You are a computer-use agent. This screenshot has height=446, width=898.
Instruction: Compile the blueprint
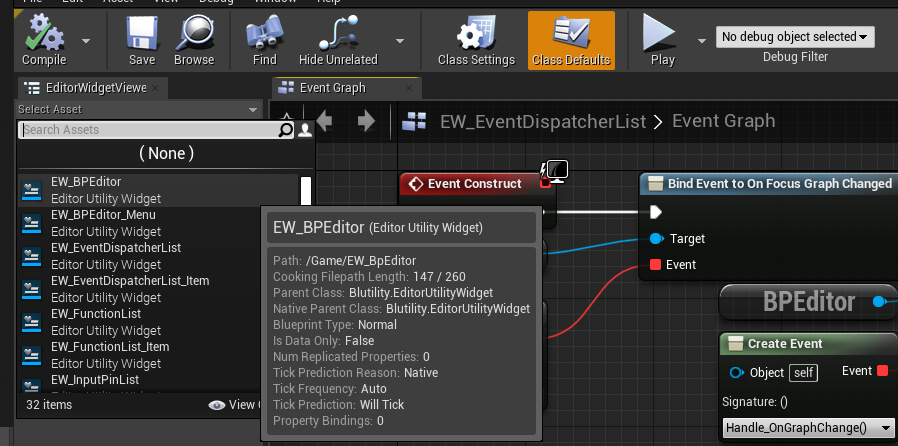tap(44, 40)
